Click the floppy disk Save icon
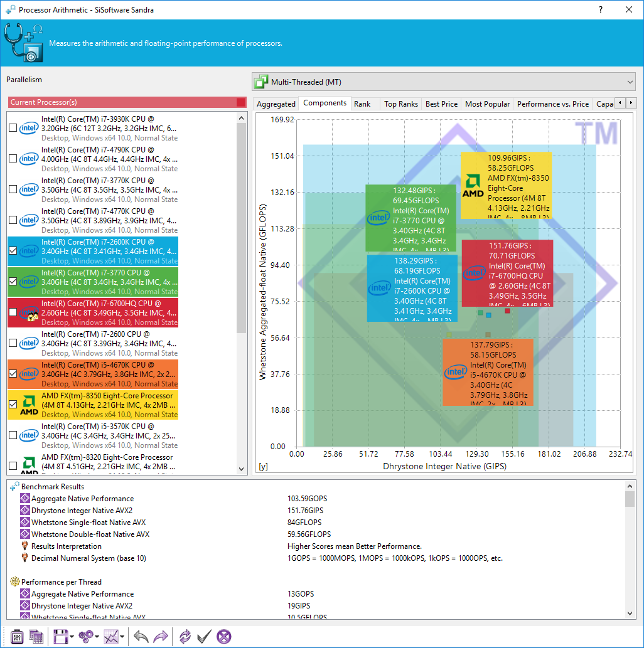The width and height of the screenshot is (644, 648). point(60,637)
